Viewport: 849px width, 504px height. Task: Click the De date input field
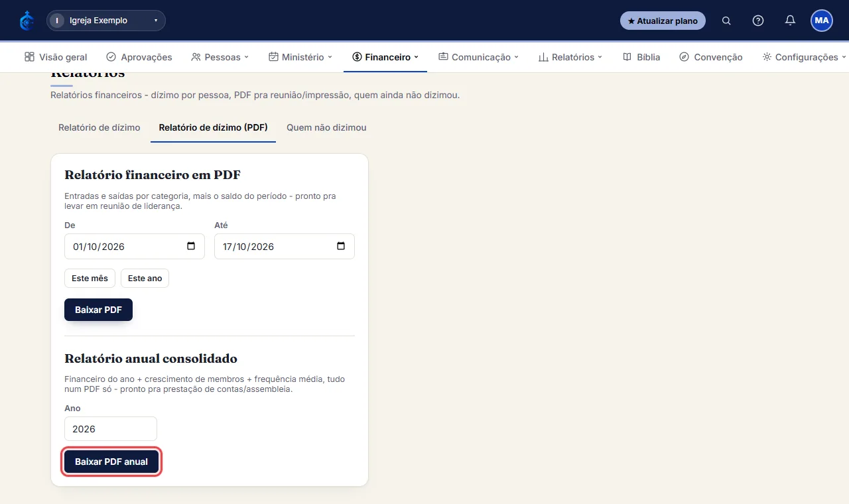pos(135,246)
